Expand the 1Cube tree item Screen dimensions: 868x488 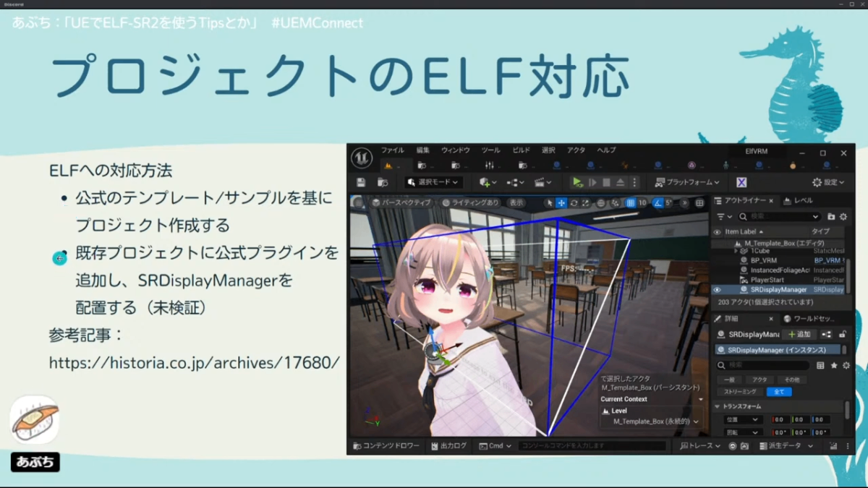pos(736,251)
